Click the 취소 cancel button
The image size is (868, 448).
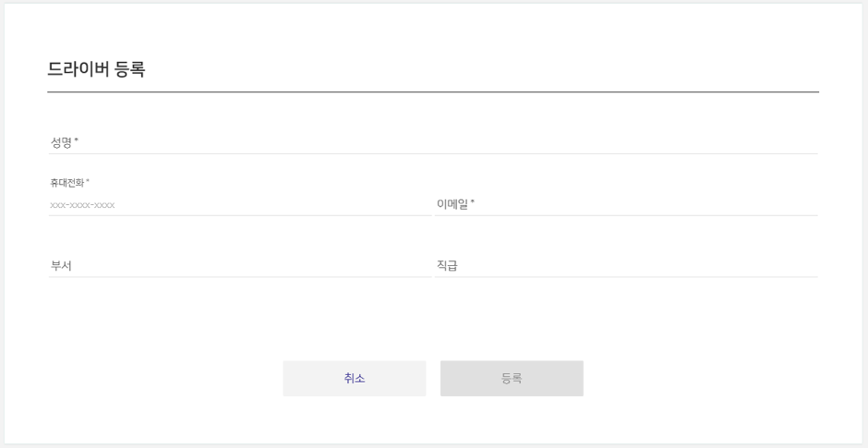[355, 378]
